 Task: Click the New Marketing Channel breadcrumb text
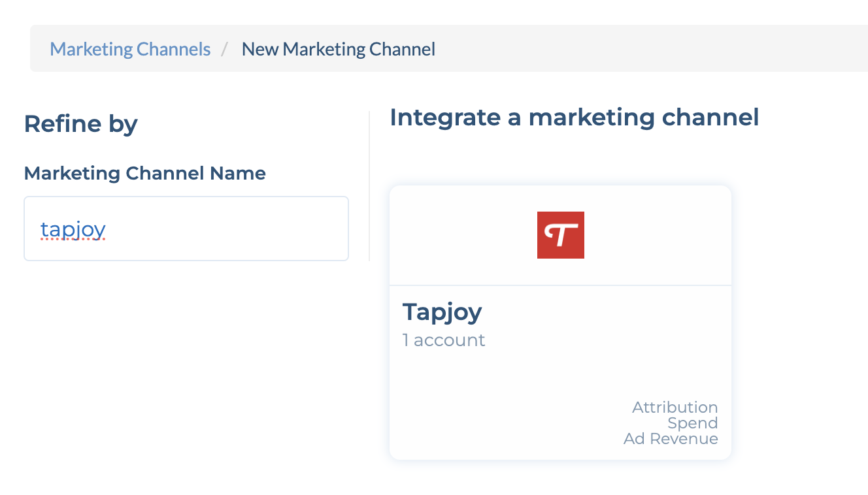click(339, 49)
